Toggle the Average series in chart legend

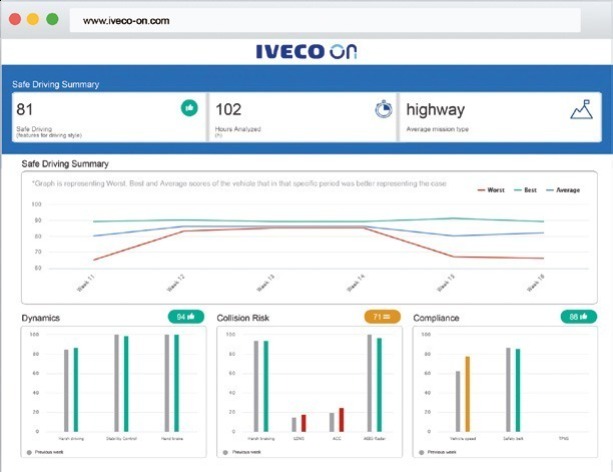(563, 190)
